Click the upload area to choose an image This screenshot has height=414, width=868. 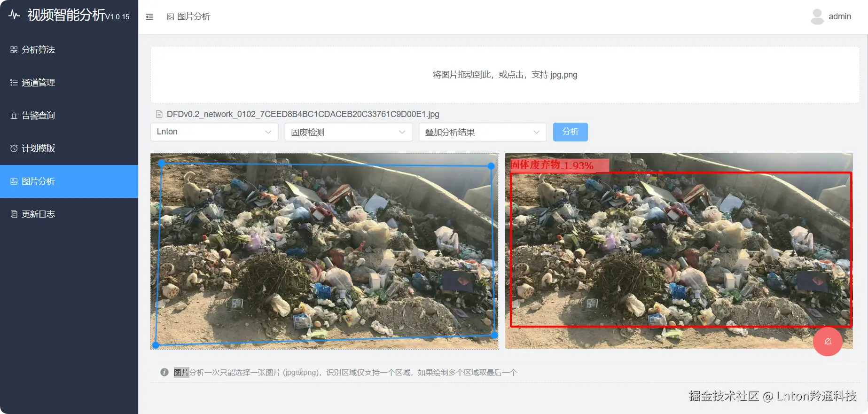(505, 75)
